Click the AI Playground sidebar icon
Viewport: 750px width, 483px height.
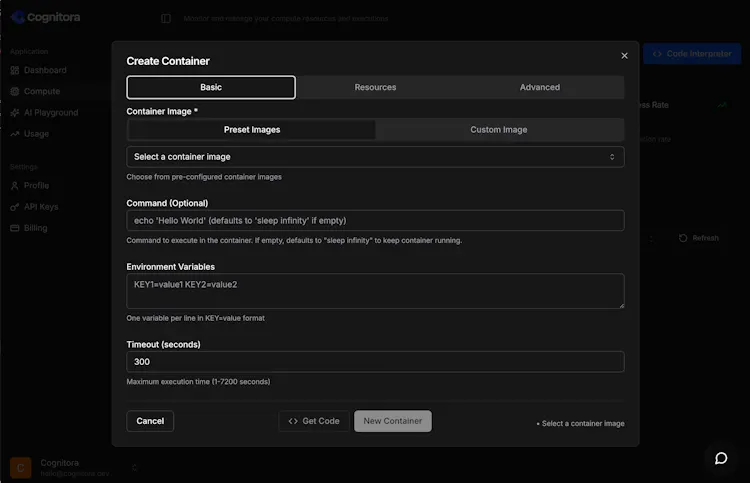(15, 113)
